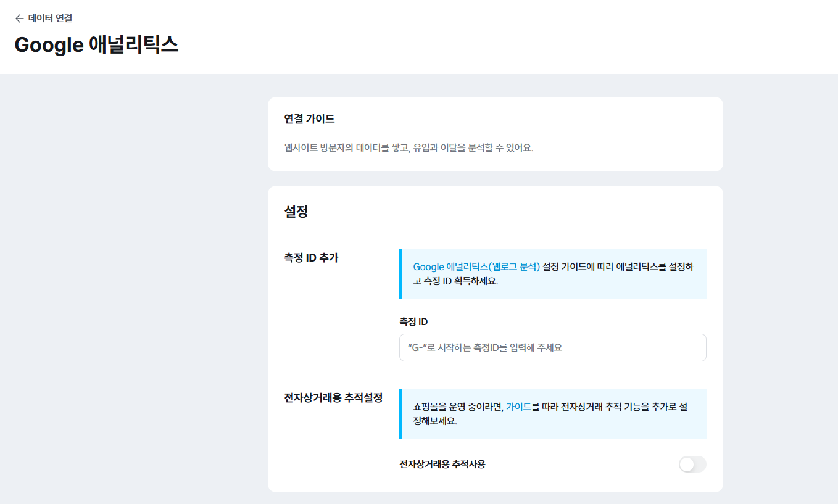838x504 pixels.
Task: Click the 전자상거래용 추적사용 label text
Action: coord(442,464)
